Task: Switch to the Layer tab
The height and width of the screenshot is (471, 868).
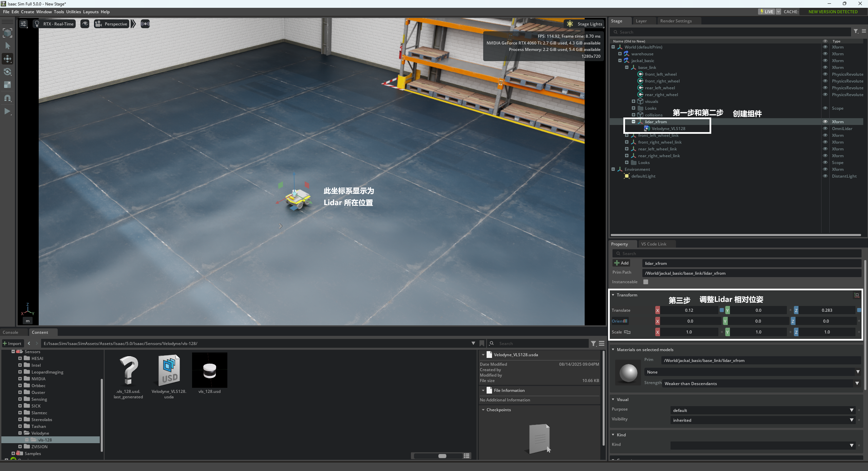Action: (642, 21)
